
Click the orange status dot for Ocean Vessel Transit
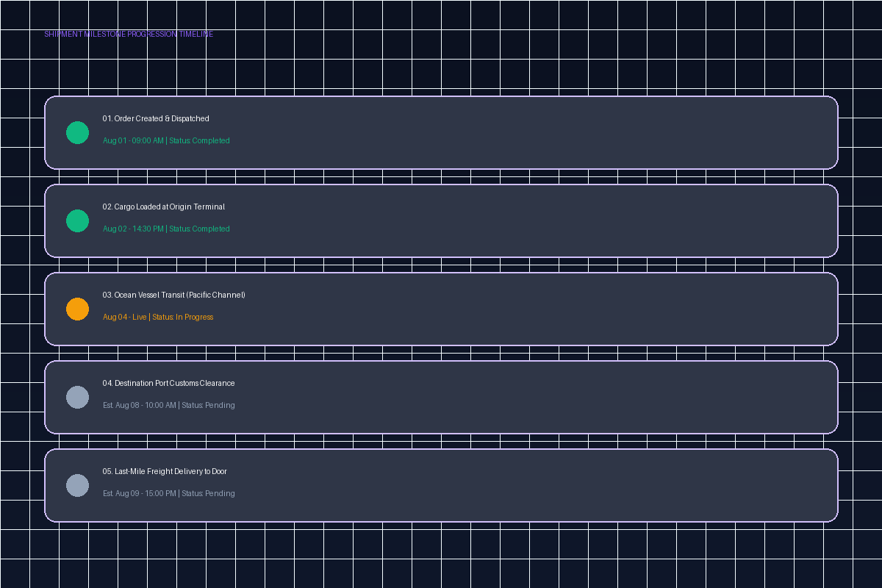pos(77,309)
